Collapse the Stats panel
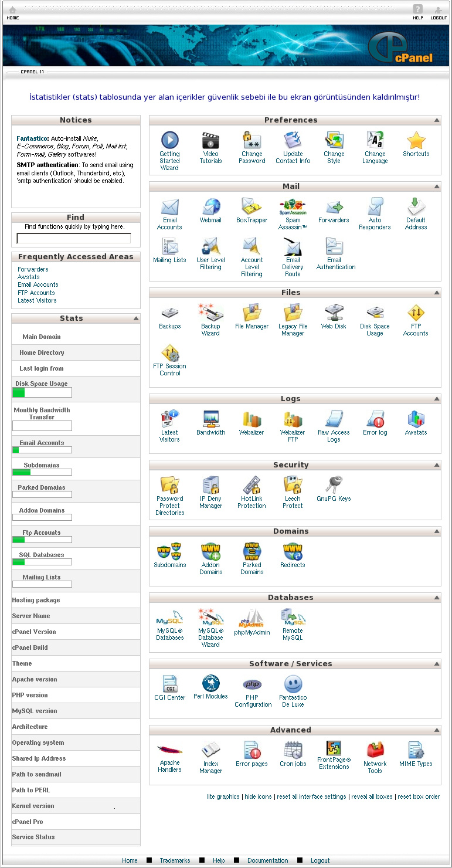452x868 pixels. click(x=136, y=318)
